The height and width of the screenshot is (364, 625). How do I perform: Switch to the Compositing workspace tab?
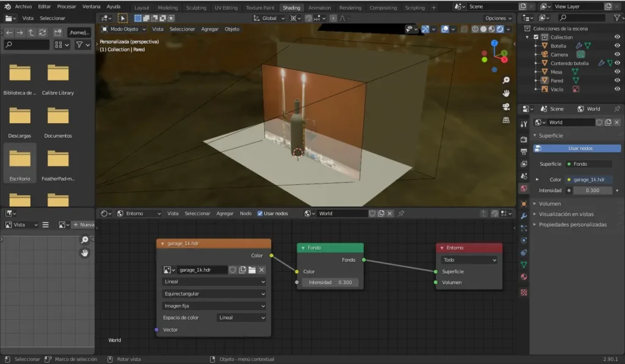(383, 7)
